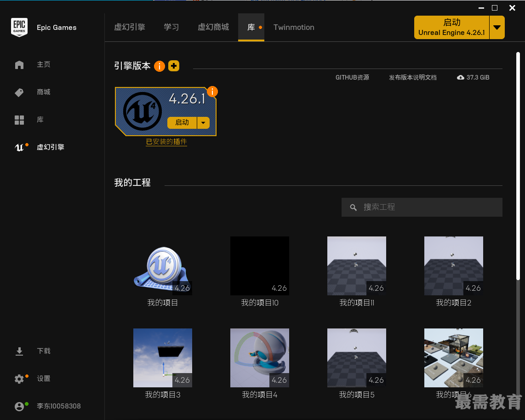Viewport: 525px width, 420px height.
Task: Click the 我的项目3 name label
Action: click(163, 395)
